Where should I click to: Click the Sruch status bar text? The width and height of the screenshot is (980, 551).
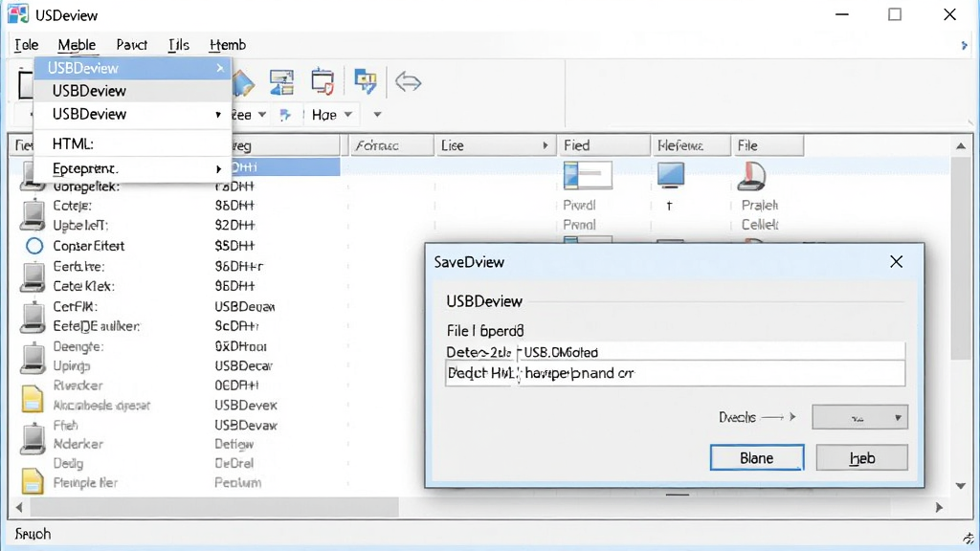(x=33, y=534)
